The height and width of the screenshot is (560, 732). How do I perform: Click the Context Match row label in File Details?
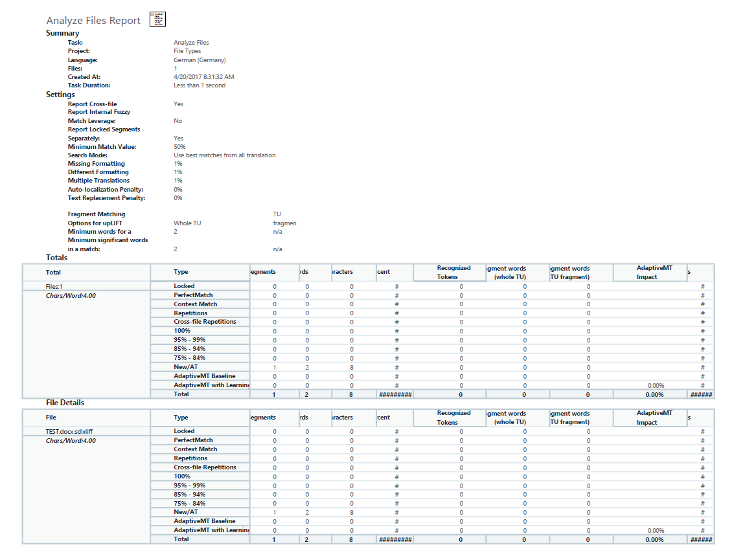click(196, 449)
